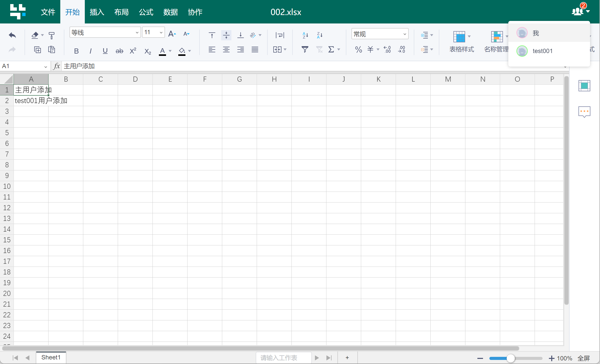Click the filter funnel icon

pos(305,49)
